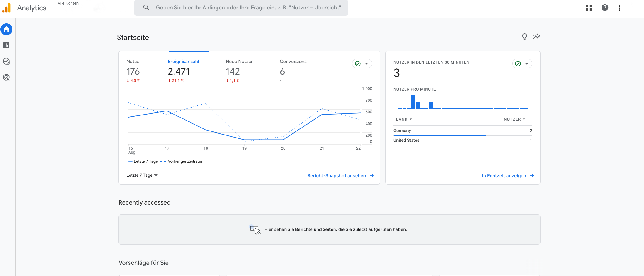Image resolution: width=644 pixels, height=276 pixels.
Task: Click the realtime user count 3
Action: (x=396, y=73)
